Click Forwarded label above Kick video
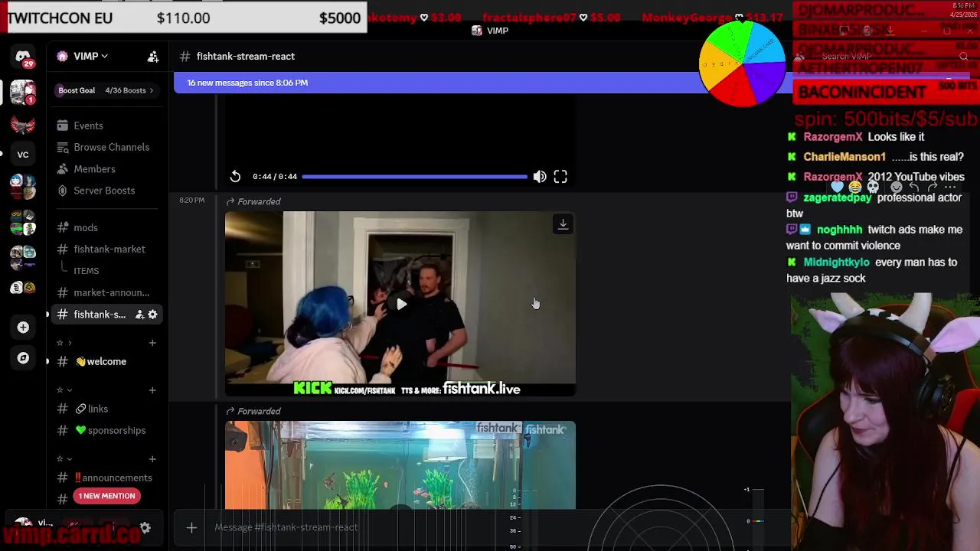The image size is (980, 551). point(259,201)
